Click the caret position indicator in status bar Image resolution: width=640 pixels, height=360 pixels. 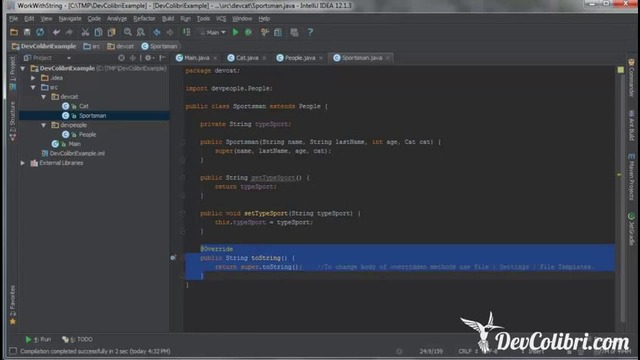(x=431, y=351)
